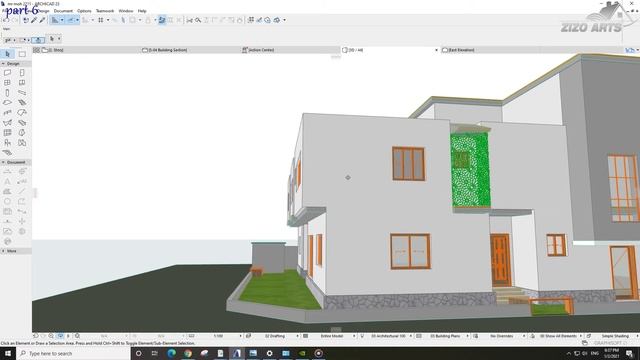Select the Shell tool
The image size is (640, 360).
click(7, 122)
